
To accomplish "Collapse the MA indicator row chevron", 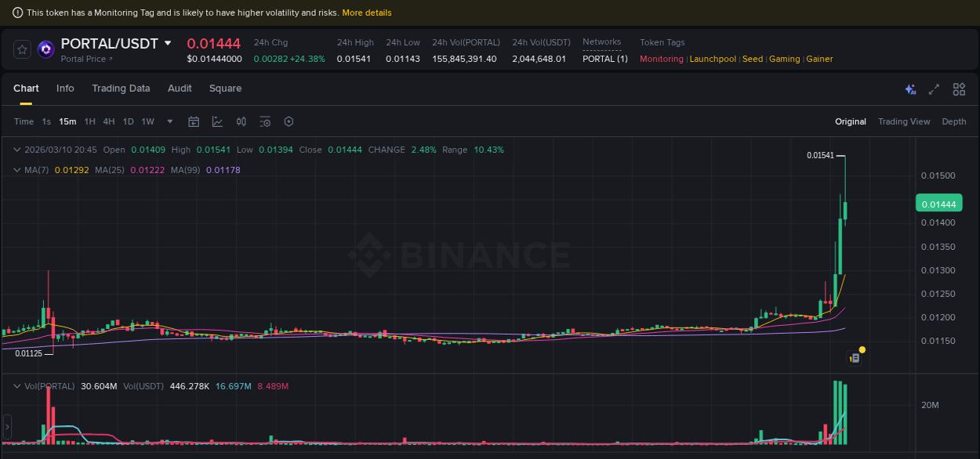I will (x=16, y=169).
